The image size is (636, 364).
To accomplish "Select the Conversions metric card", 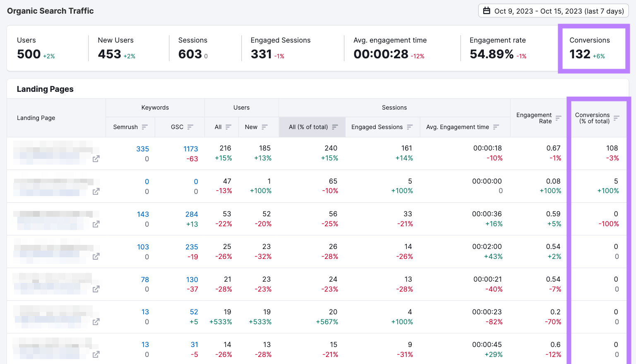I will point(593,48).
